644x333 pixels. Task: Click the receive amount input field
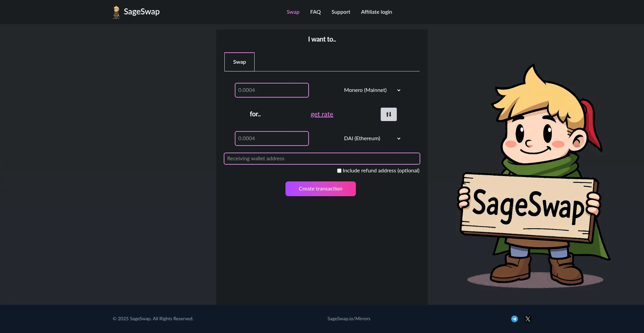272,138
